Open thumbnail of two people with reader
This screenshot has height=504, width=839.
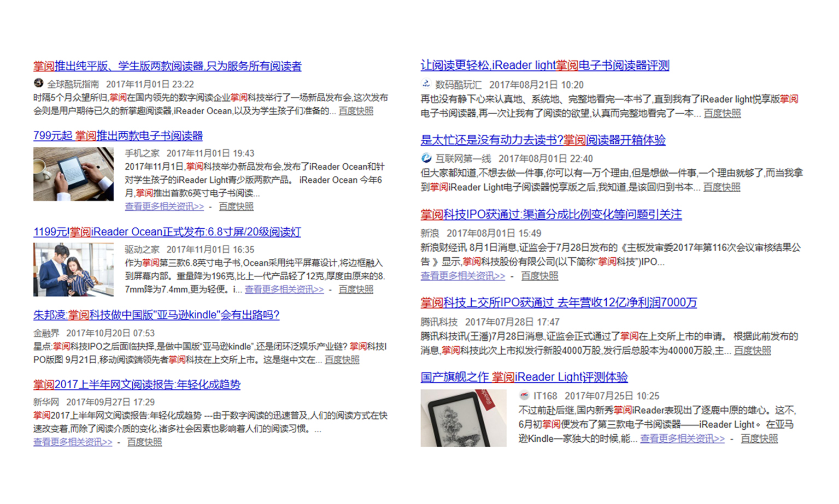74,270
